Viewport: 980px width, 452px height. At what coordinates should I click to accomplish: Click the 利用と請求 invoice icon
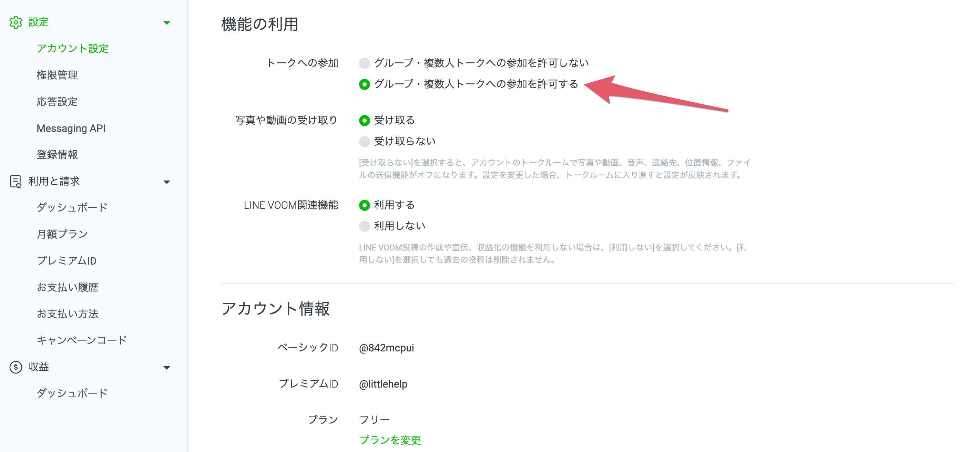[x=16, y=182]
